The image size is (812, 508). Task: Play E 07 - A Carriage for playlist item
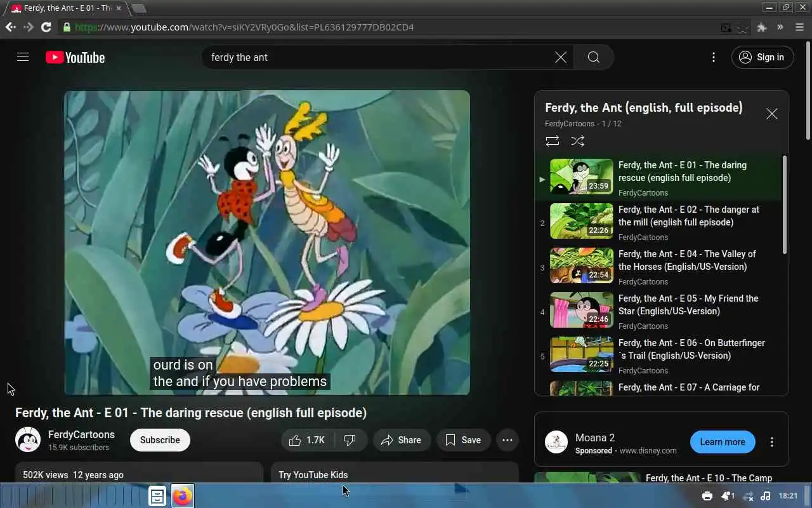658,387
